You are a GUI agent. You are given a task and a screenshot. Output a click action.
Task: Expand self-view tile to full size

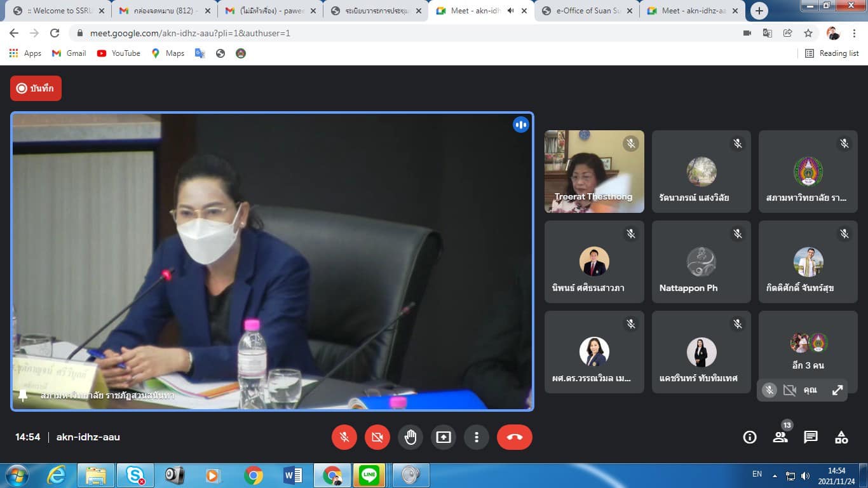click(x=837, y=390)
